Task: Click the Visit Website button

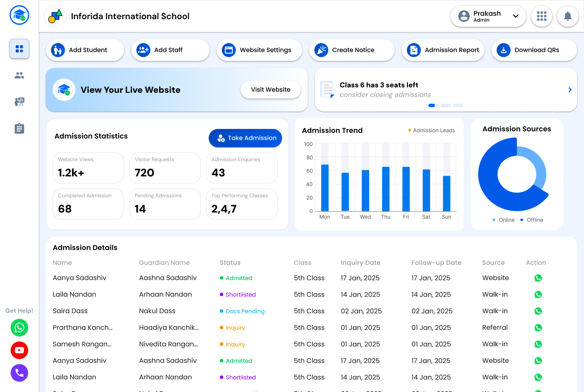Action: click(x=270, y=90)
